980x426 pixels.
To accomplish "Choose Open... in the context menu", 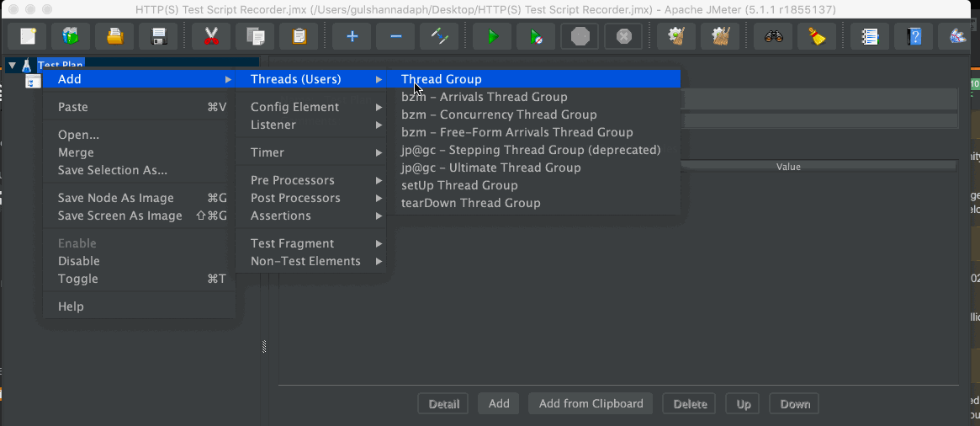I will pyautogui.click(x=139, y=135).
